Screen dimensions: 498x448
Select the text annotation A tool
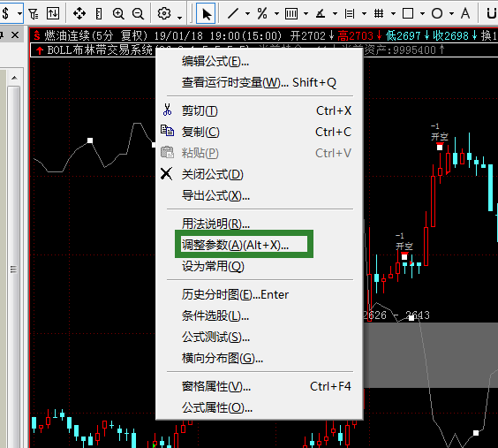[465, 13]
